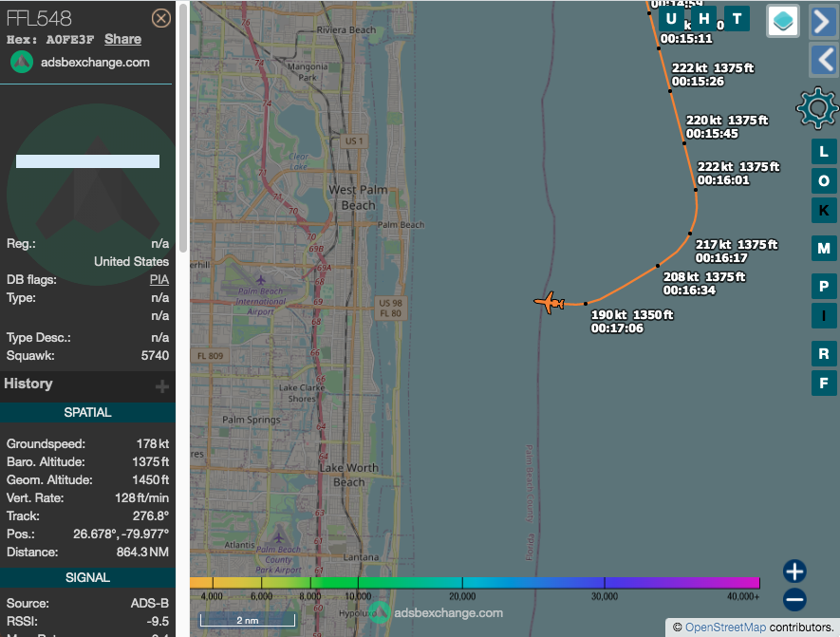The image size is (840, 637).
Task: Click track point labeled 00:17:06
Action: [x=586, y=304]
